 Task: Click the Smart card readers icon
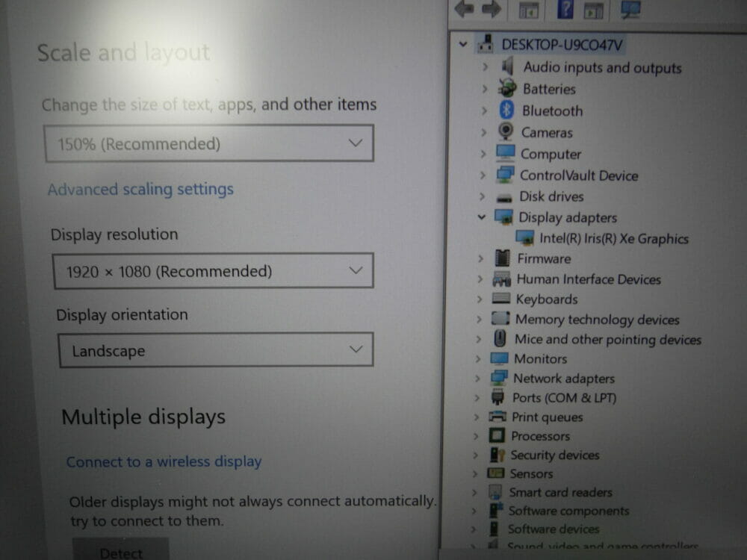495,491
